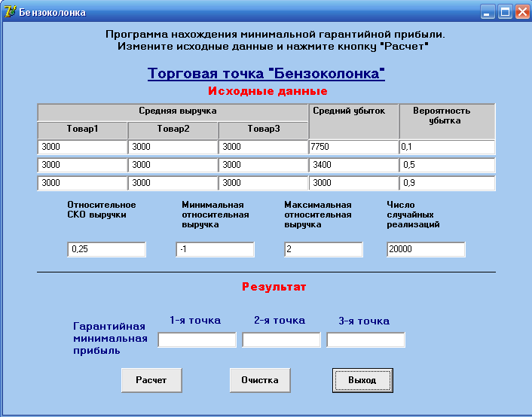Click the Средний убыток column header
The height and width of the screenshot is (417, 532).
353,121
